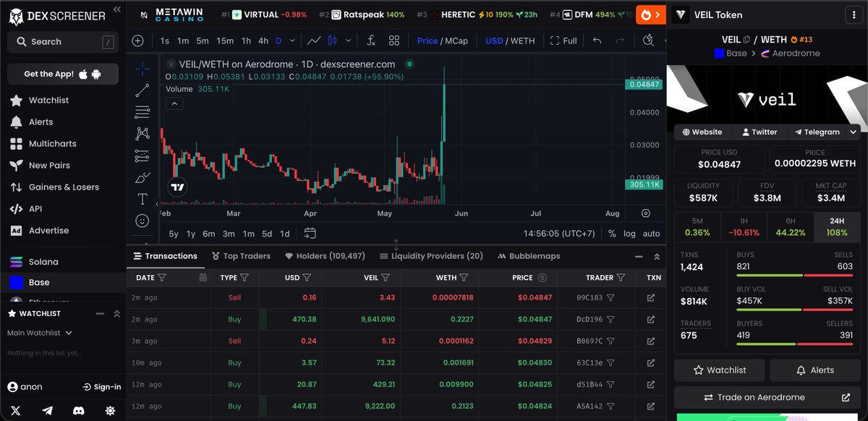The height and width of the screenshot is (421, 868).
Task: Select the brush drawing tool
Action: tap(142, 177)
